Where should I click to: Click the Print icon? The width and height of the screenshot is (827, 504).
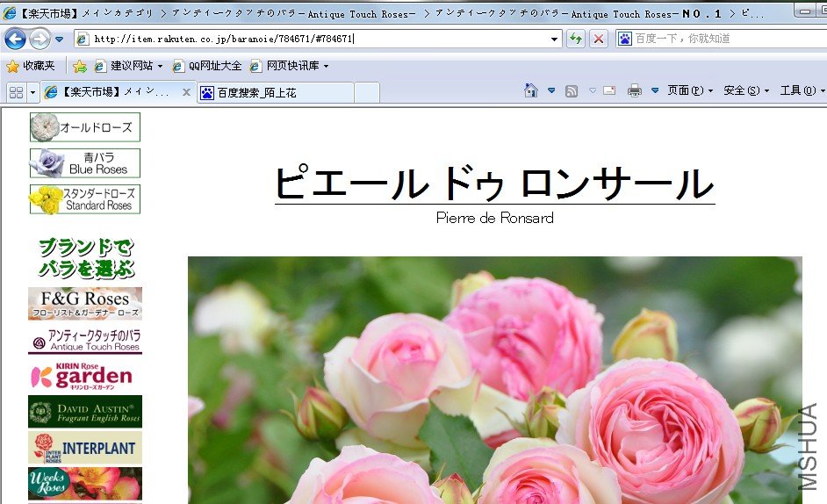pos(635,90)
